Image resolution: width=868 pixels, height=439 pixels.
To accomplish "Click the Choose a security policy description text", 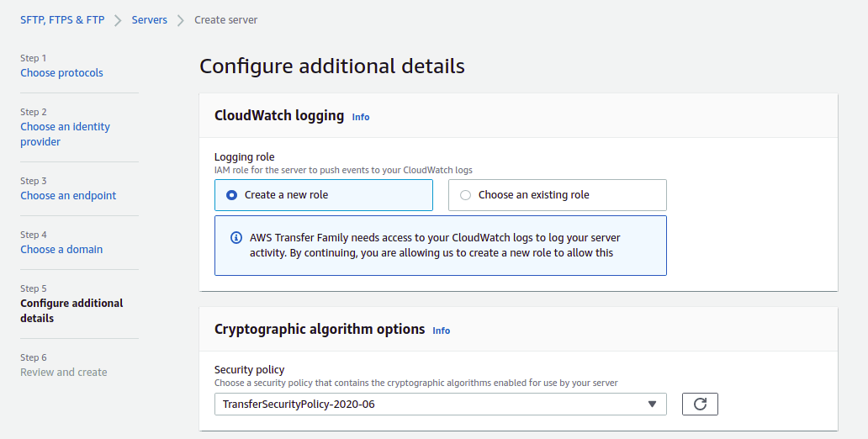I will tap(415, 383).
